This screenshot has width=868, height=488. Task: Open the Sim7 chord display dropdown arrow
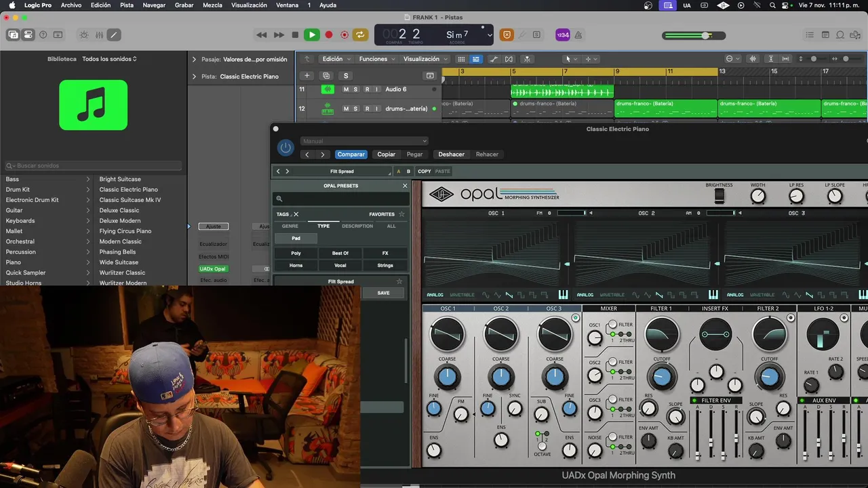click(x=490, y=35)
